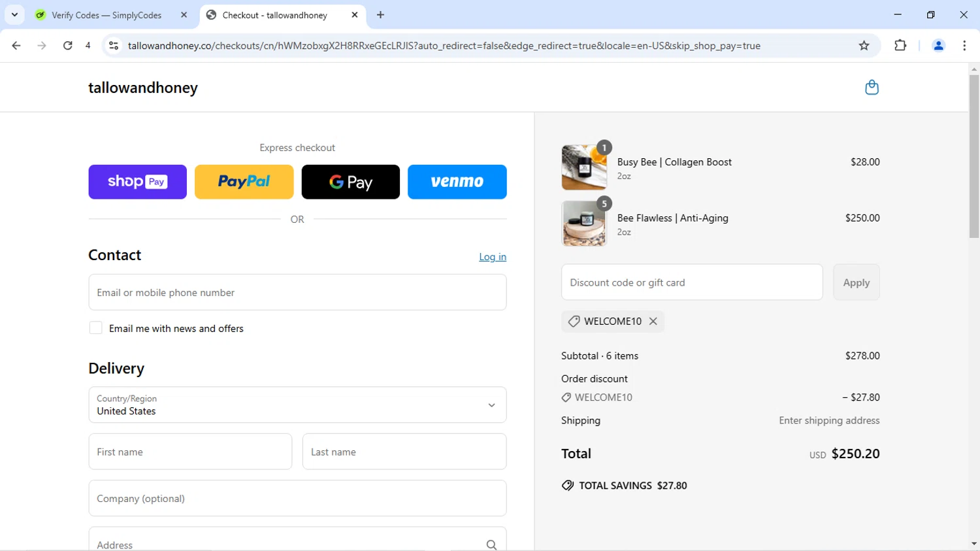This screenshot has height=551, width=980.
Task: Focus the Email or mobile phone number field
Action: [297, 292]
